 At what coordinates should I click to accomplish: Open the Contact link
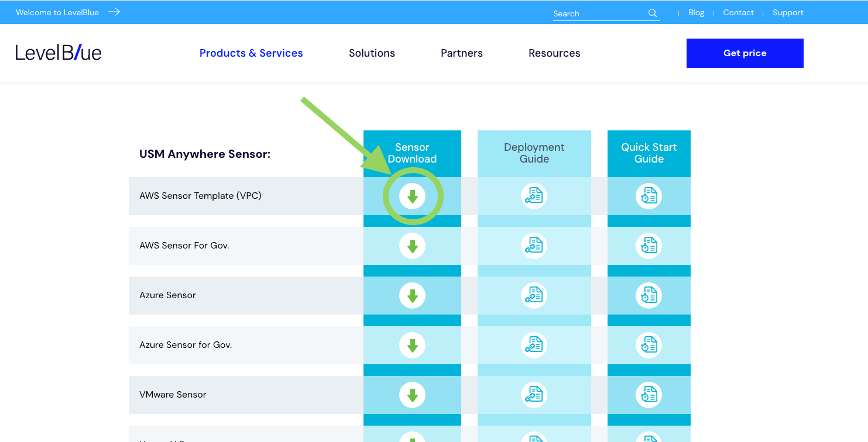coord(739,12)
